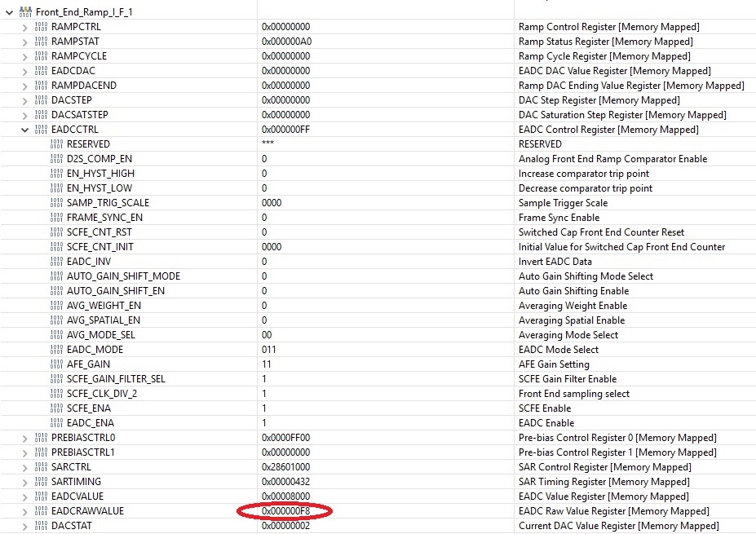This screenshot has height=534, width=756.
Task: Select the RESERVED bitfield row name
Action: pyautogui.click(x=88, y=144)
